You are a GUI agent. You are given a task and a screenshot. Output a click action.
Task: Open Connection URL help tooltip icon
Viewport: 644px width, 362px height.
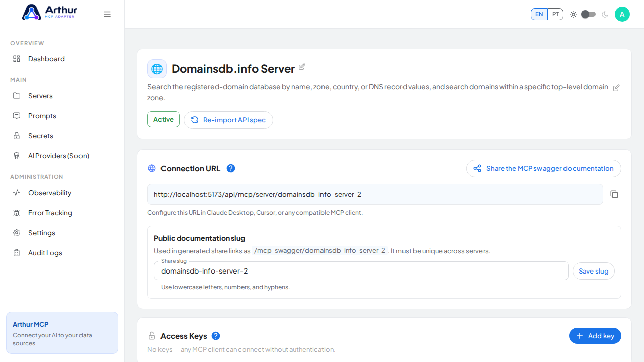[x=231, y=168]
